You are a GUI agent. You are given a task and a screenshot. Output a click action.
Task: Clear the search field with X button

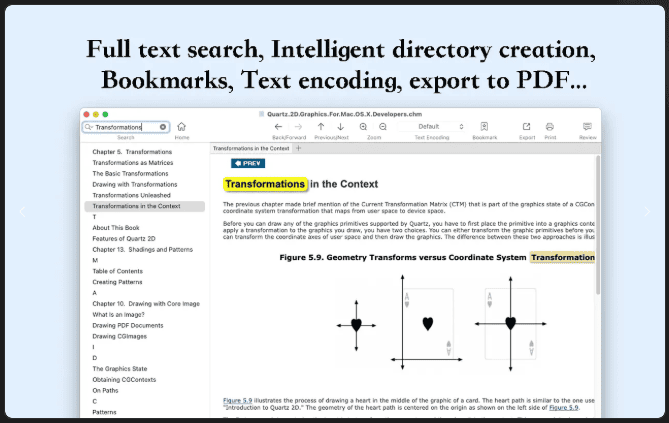[x=163, y=127]
